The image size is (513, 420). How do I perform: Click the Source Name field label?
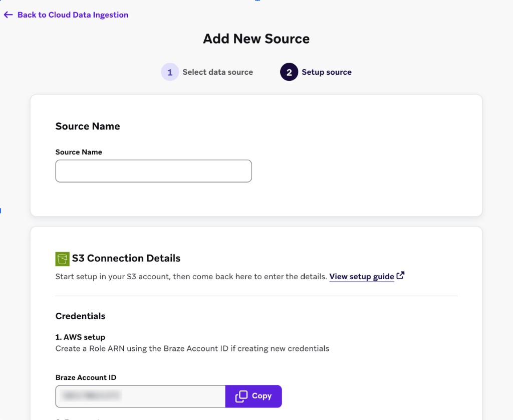tap(79, 152)
